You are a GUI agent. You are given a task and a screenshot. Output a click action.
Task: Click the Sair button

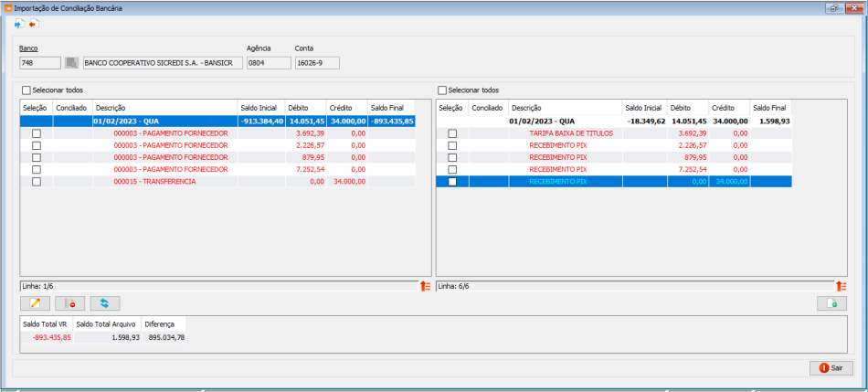pyautogui.click(x=831, y=367)
